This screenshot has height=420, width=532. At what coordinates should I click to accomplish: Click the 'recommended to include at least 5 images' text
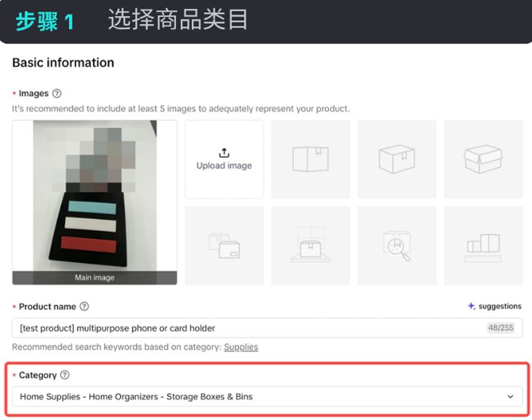click(181, 109)
